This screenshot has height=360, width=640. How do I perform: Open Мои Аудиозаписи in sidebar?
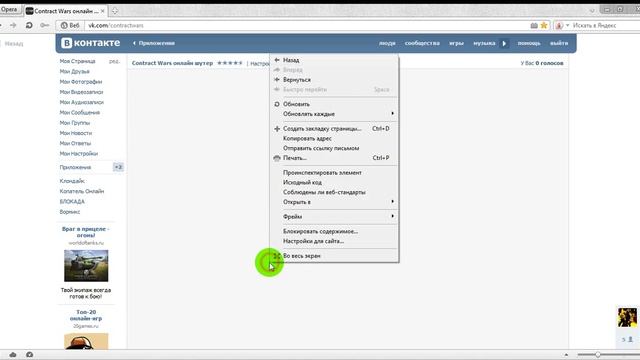[82, 102]
